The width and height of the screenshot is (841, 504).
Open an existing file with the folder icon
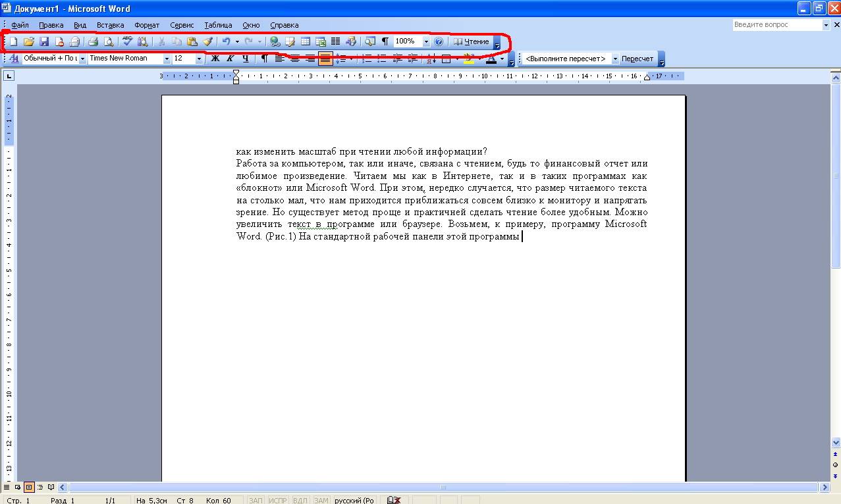(28, 41)
